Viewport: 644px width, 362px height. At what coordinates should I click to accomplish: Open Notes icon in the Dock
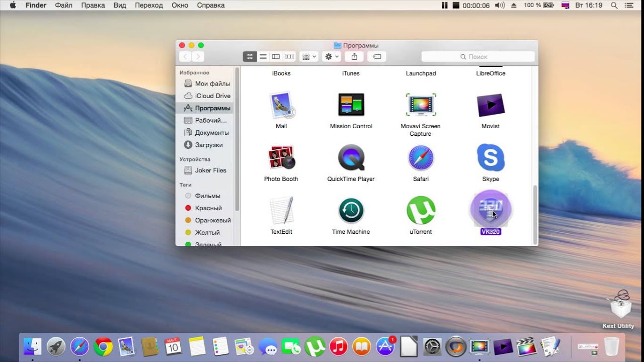(197, 346)
